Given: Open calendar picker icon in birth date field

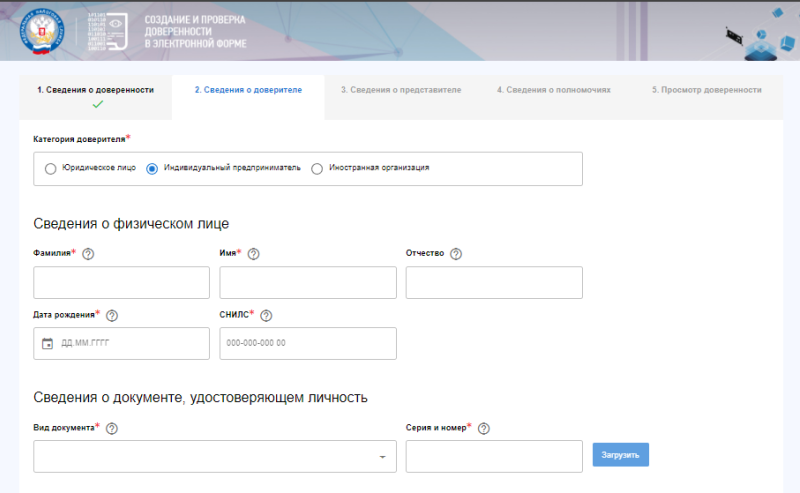Looking at the screenshot, I should click(47, 343).
